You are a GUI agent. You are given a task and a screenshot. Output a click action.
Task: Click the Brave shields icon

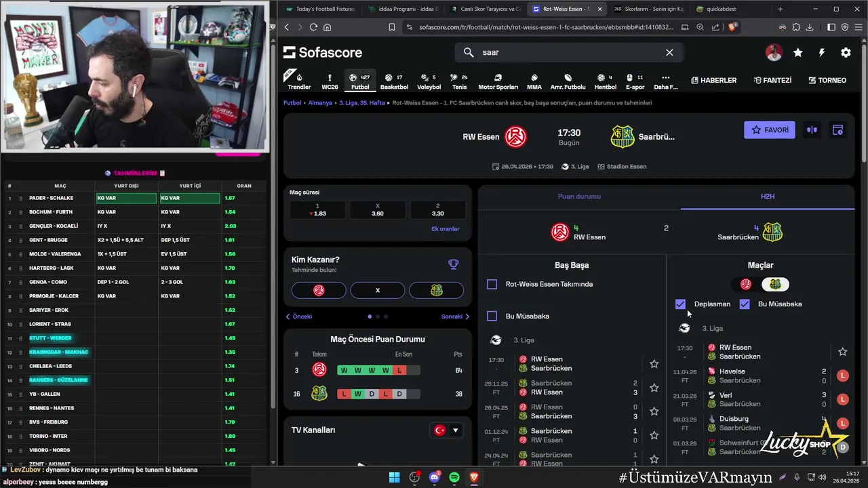(x=733, y=27)
